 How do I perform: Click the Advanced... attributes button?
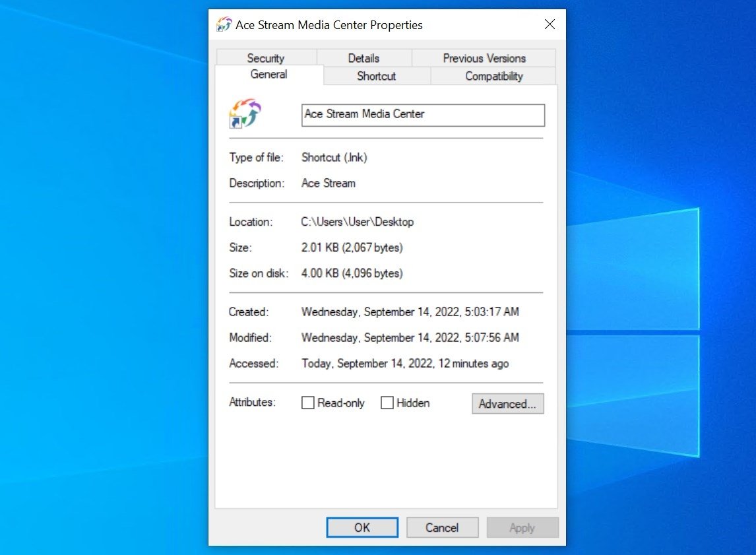pos(508,404)
